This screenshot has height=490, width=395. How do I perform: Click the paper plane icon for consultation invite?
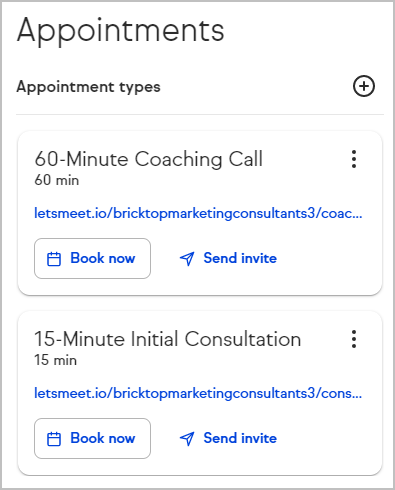click(x=187, y=439)
